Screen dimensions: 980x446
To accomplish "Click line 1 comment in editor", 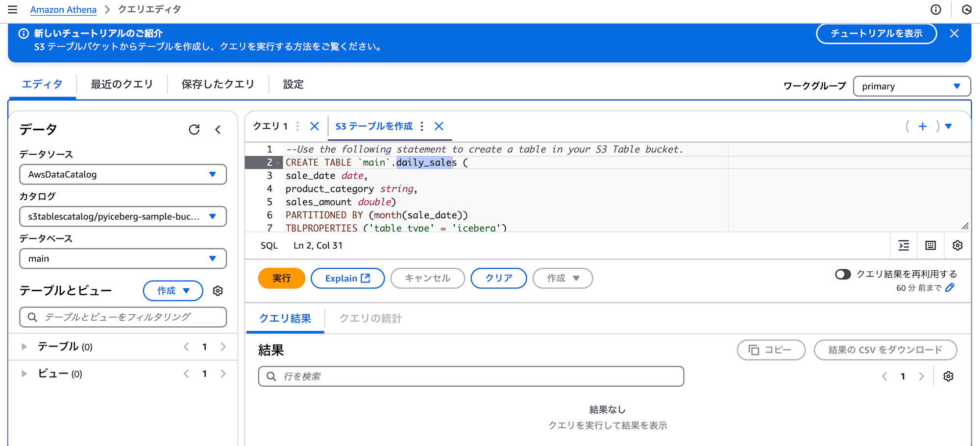I will coord(484,149).
